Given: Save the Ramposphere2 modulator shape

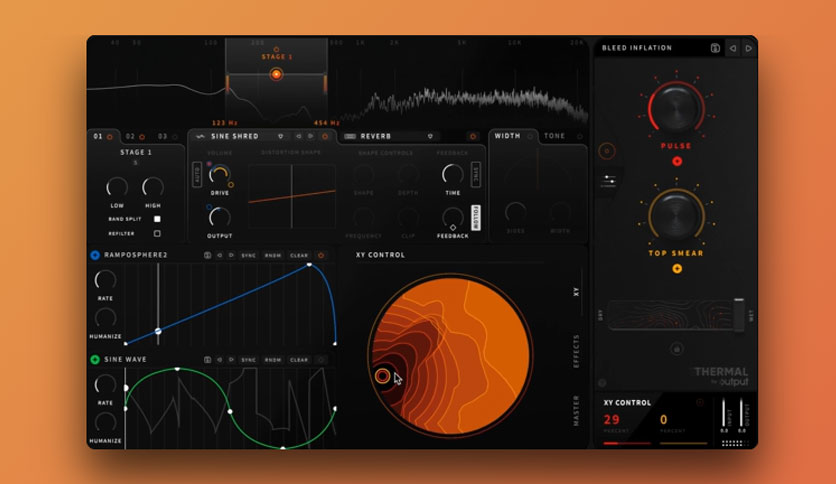Looking at the screenshot, I should (x=207, y=255).
